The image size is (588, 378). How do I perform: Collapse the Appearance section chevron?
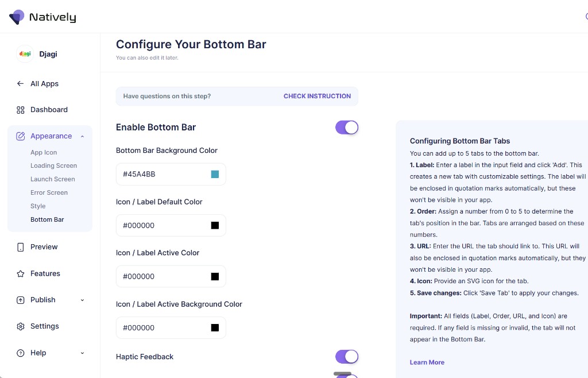point(82,136)
